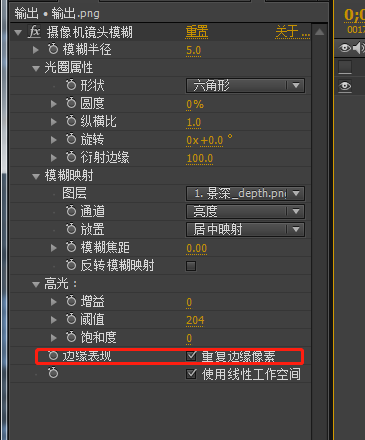The image size is (365, 440).
Task: Click the 输出 • 输出.png panel header
Action: click(x=57, y=14)
